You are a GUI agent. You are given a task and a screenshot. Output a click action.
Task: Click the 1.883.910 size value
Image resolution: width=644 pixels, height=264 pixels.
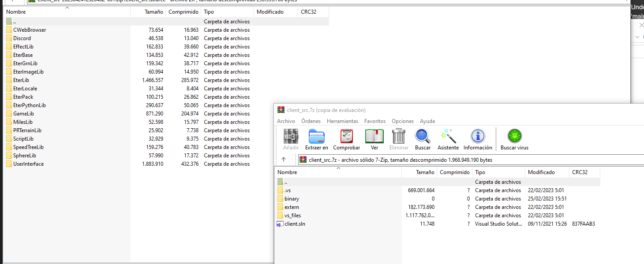[x=153, y=164]
